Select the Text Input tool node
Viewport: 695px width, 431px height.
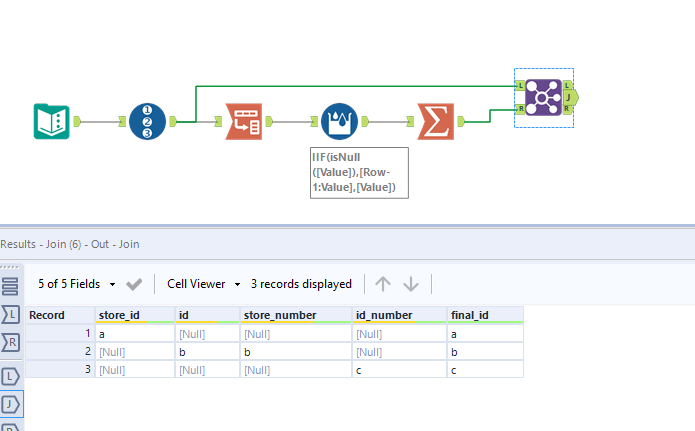(x=52, y=121)
